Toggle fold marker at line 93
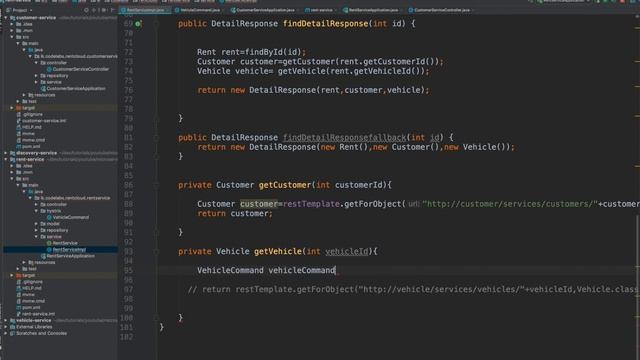This screenshot has height=360, width=640. [156, 251]
